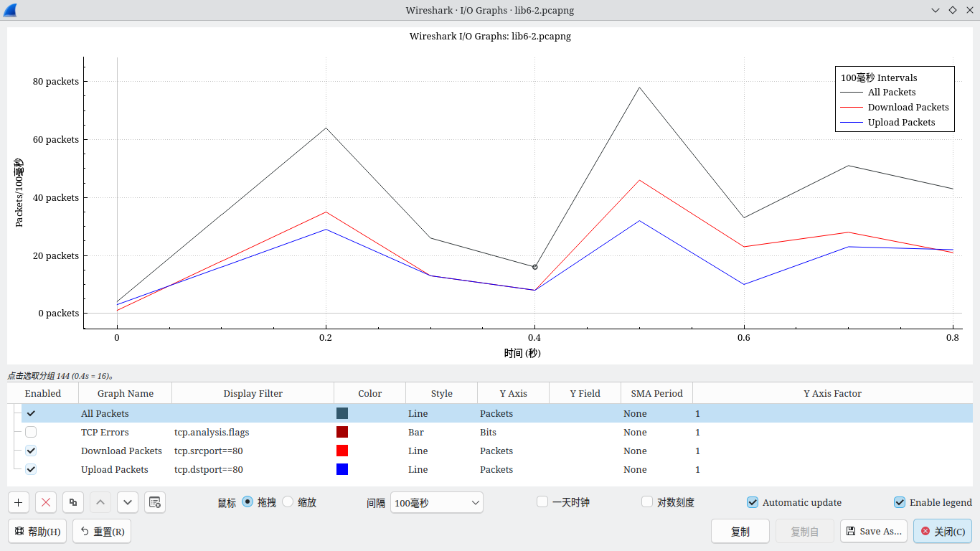Click Y Axis cell of Upload Packets

[x=512, y=470]
